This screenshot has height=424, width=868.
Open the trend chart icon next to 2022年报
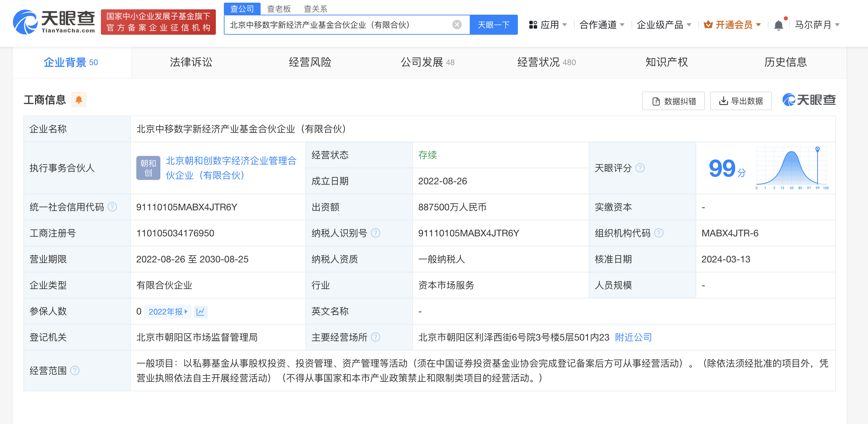(200, 311)
